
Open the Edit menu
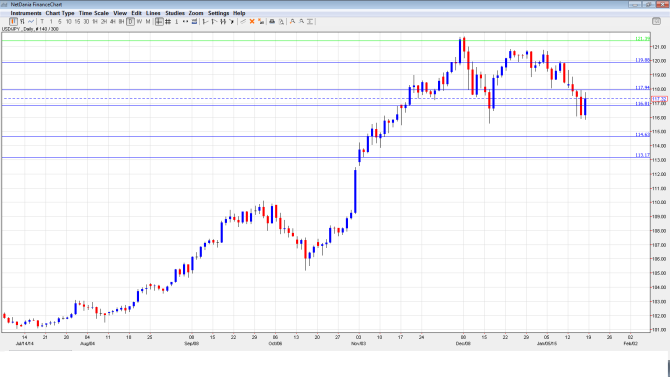click(136, 13)
